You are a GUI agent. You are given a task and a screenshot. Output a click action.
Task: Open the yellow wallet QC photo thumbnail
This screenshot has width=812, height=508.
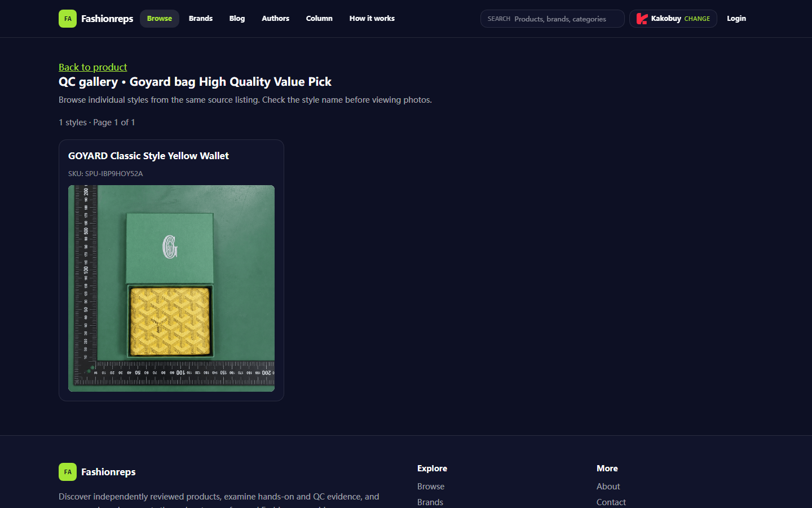171,288
